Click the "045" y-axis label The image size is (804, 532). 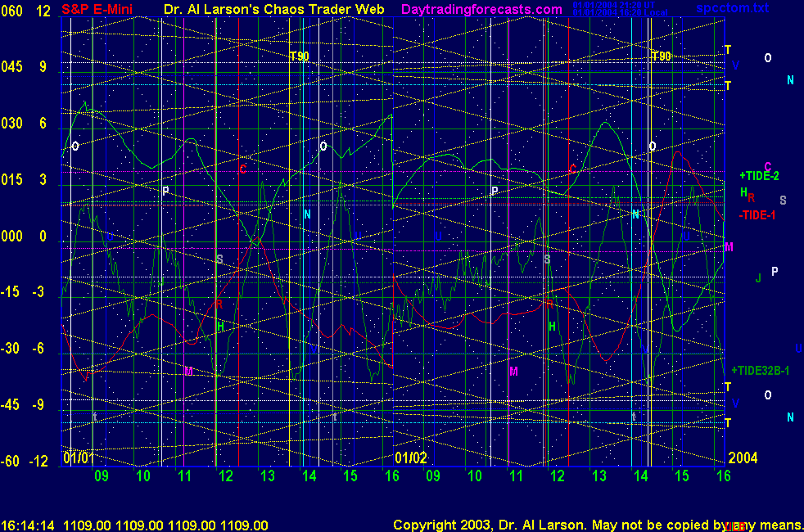(11, 66)
